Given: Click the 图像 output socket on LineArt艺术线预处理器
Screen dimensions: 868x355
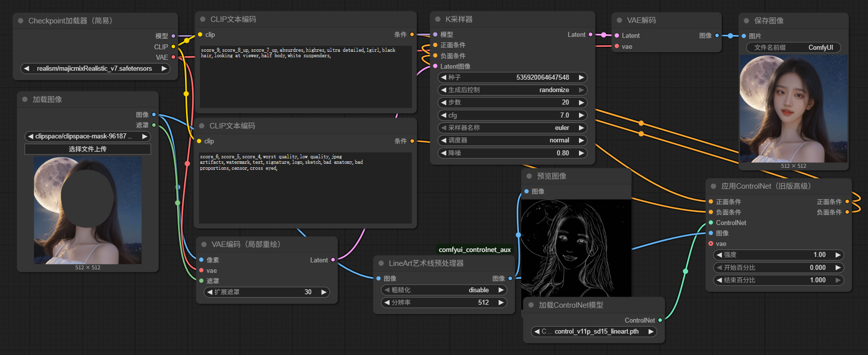Looking at the screenshot, I should [510, 279].
